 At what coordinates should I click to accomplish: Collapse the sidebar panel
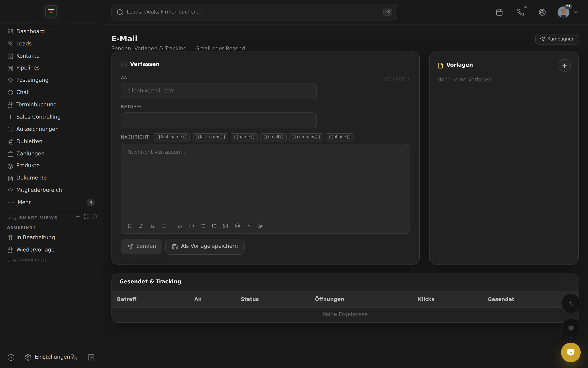click(x=91, y=357)
